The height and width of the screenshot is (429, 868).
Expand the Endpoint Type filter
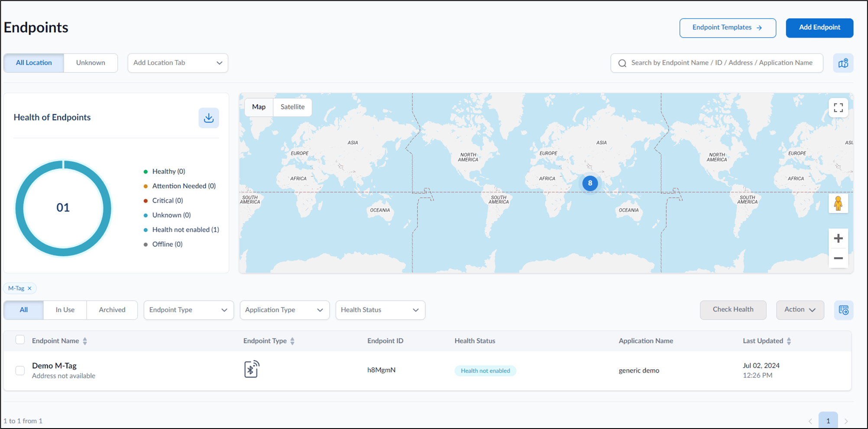pyautogui.click(x=188, y=310)
